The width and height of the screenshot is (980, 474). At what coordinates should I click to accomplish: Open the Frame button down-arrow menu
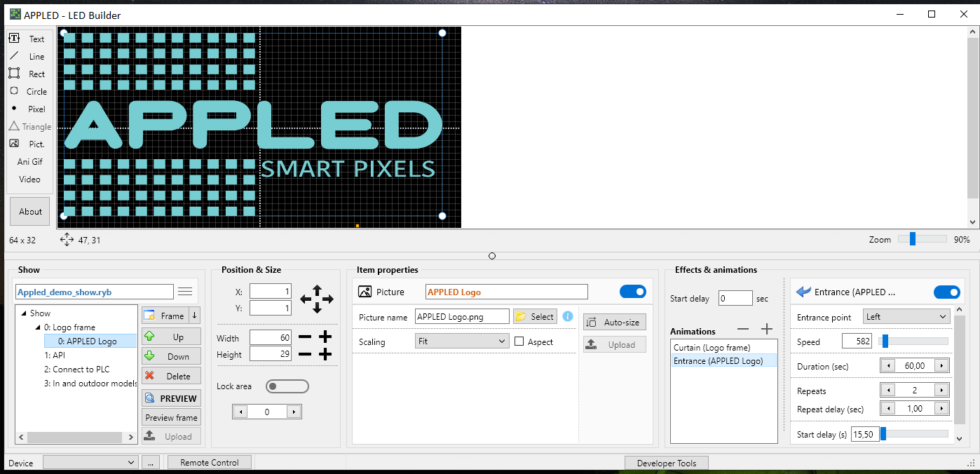tap(194, 316)
